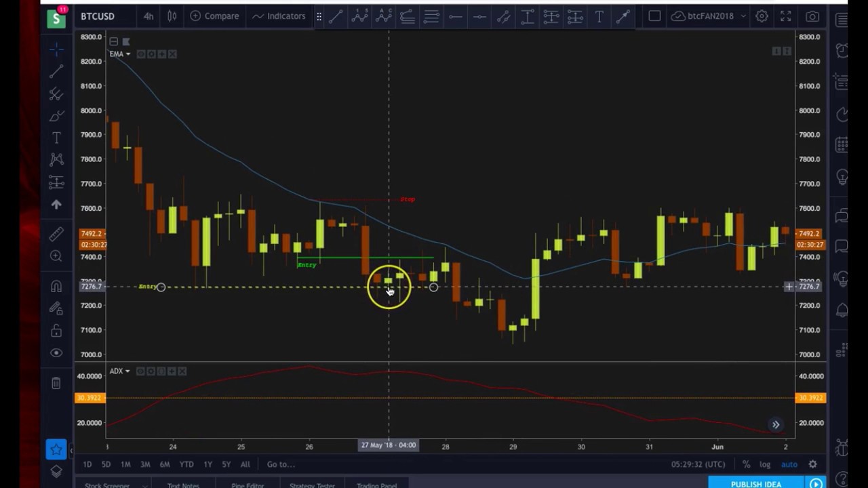Toggle stay in drawing mode pencil-lock
The image size is (868, 488).
(56, 308)
